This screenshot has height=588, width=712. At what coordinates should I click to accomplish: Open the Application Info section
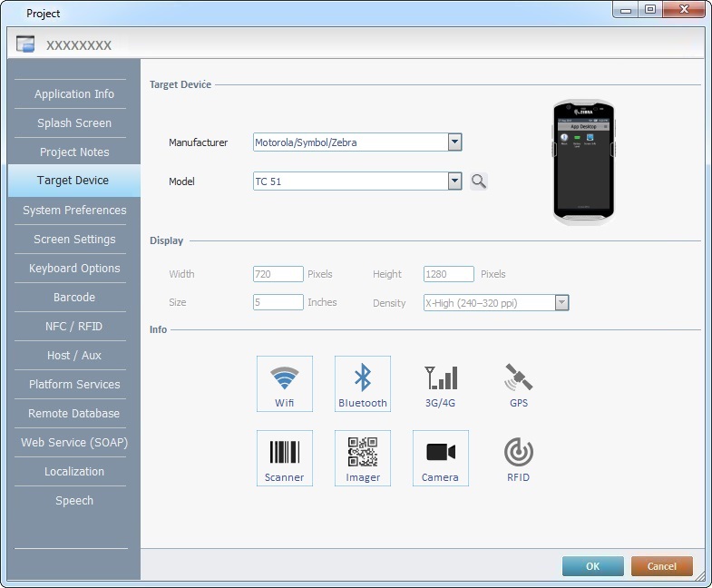pos(74,94)
